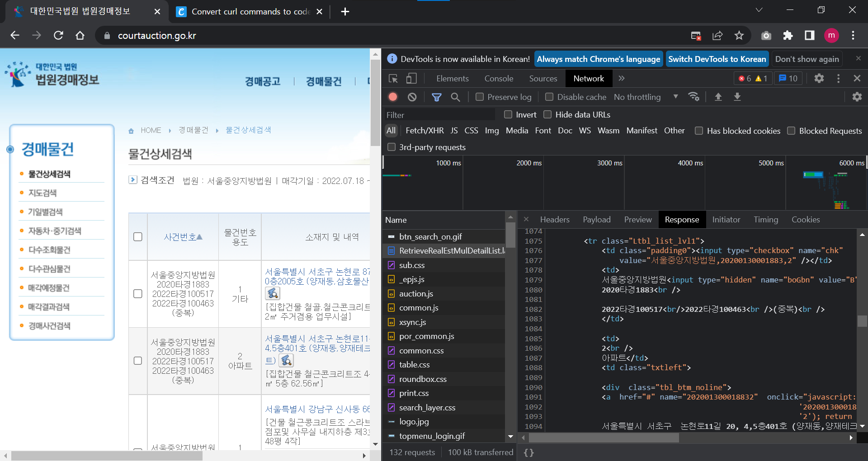Toggle the device toolbar icon in DevTools
868x461 pixels.
tap(411, 79)
